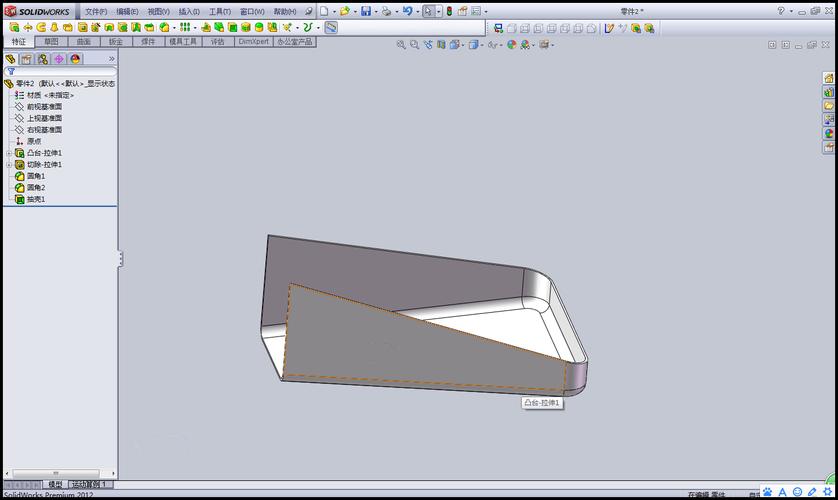Open dropdown arrow next to Select tool
The width and height of the screenshot is (838, 500).
439,11
